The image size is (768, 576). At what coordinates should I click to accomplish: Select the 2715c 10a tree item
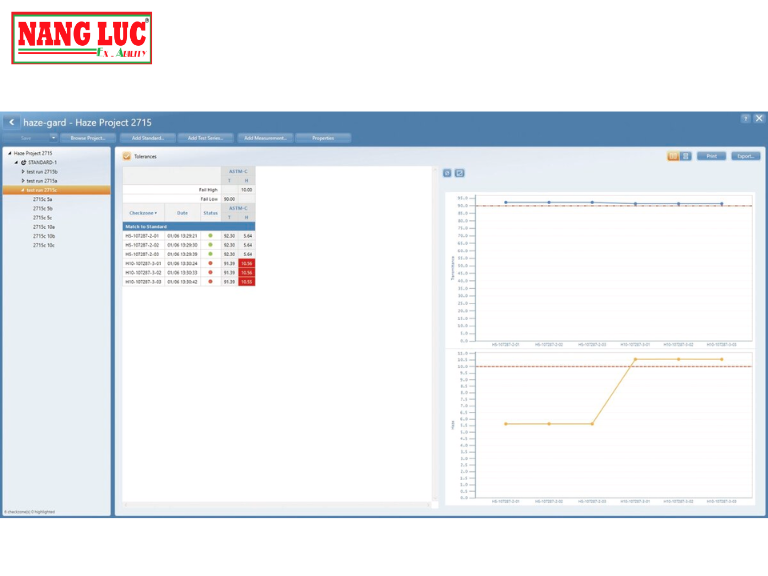(x=44, y=227)
